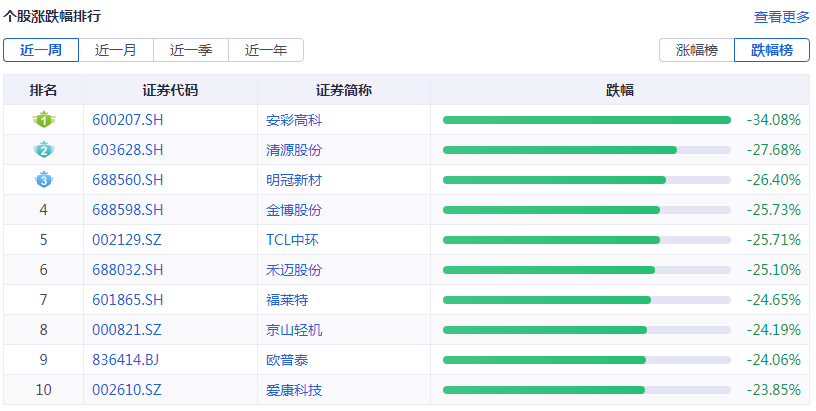Open stock code 600207.SH
The height and width of the screenshot is (411, 816).
click(x=127, y=120)
